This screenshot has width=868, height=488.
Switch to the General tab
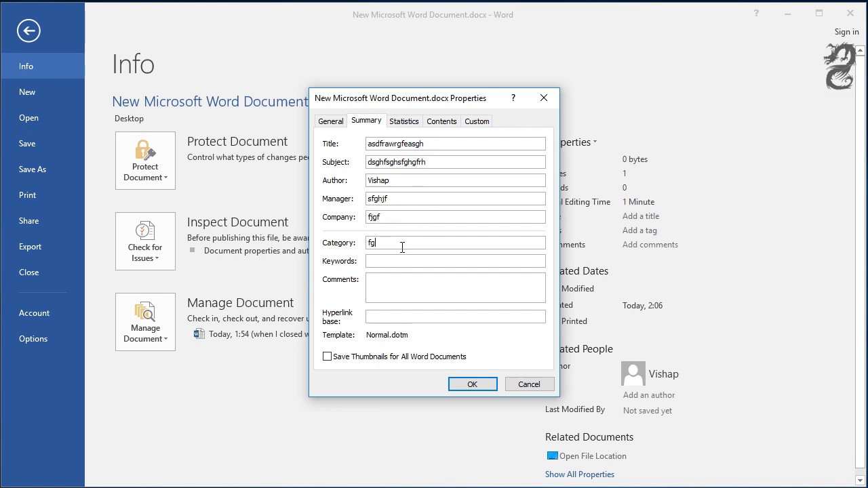pos(331,121)
